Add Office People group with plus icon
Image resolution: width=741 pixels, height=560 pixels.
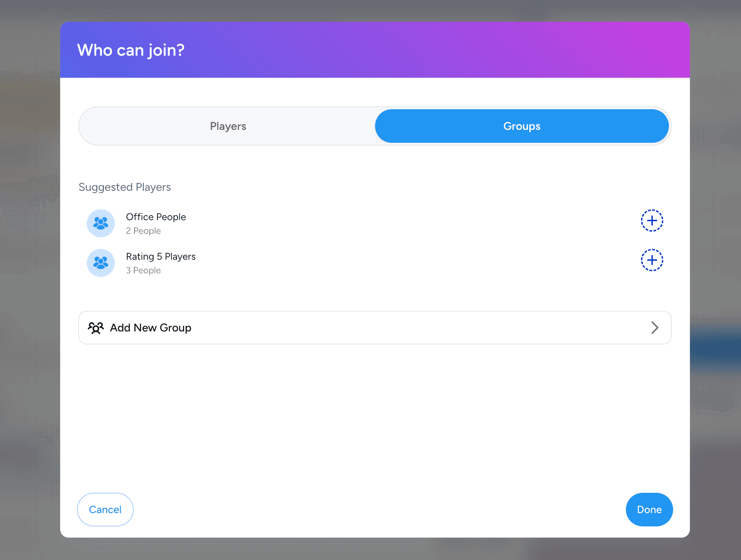click(652, 220)
